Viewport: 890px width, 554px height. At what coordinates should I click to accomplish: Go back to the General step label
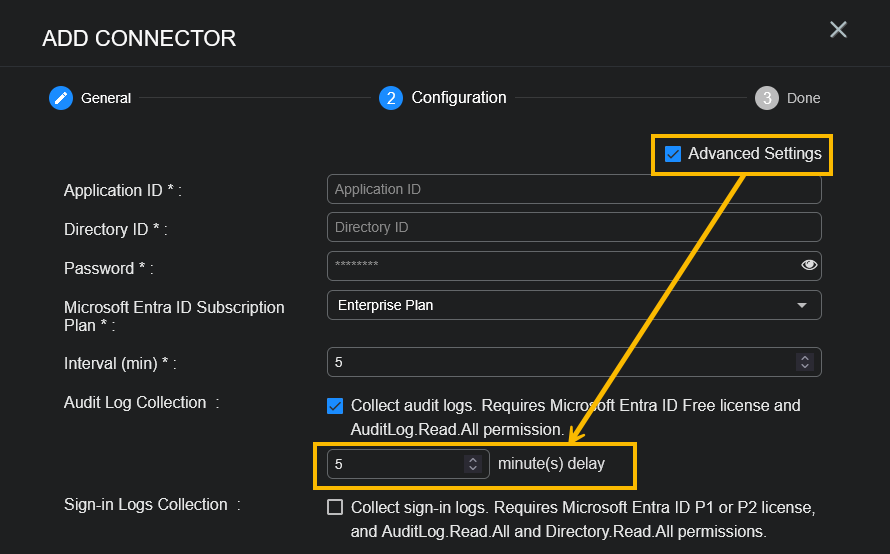tap(106, 98)
